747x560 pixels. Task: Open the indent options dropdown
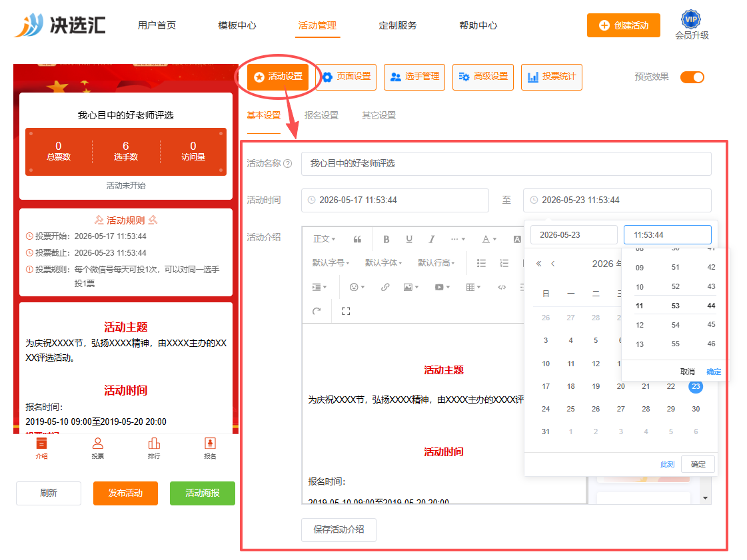319,287
